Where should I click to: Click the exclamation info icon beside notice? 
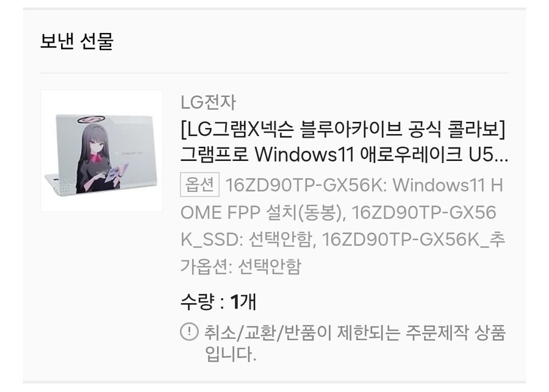point(189,332)
